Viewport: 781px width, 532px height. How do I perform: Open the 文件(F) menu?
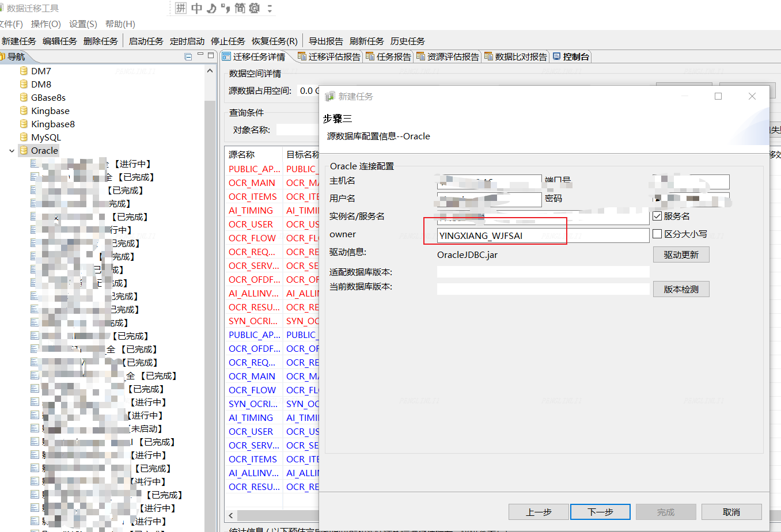click(x=11, y=24)
